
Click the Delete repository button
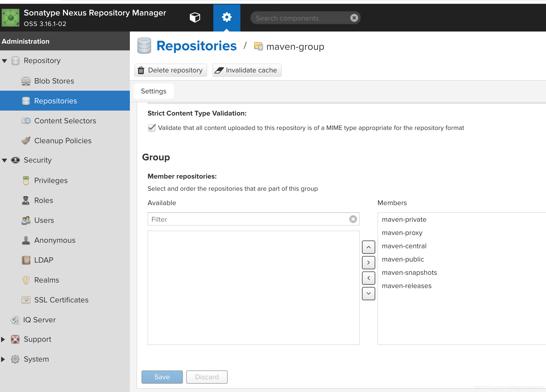click(x=170, y=70)
